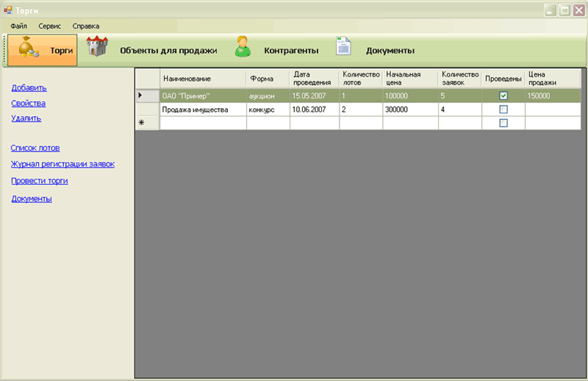Image resolution: width=588 pixels, height=381 pixels.
Task: Click the castle icon for Объекты для продажи
Action: click(x=97, y=46)
